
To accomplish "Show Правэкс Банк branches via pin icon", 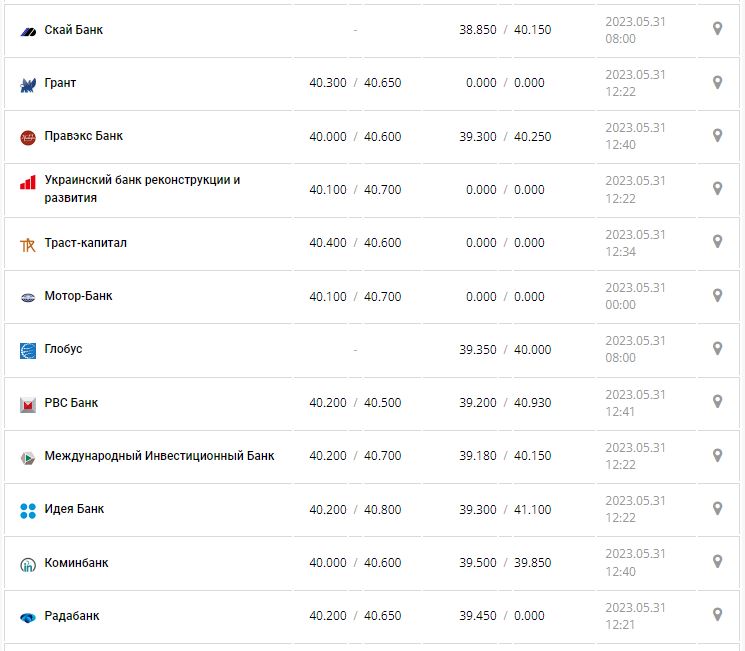I will (717, 135).
